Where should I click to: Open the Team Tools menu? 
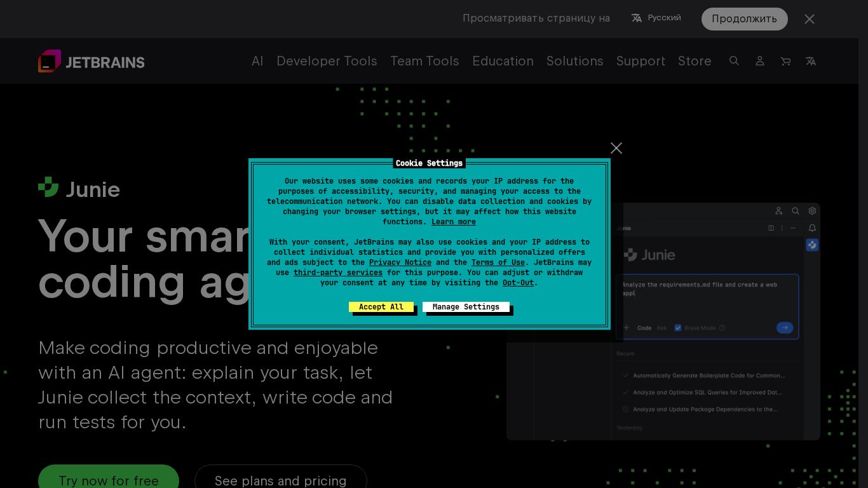coord(424,61)
